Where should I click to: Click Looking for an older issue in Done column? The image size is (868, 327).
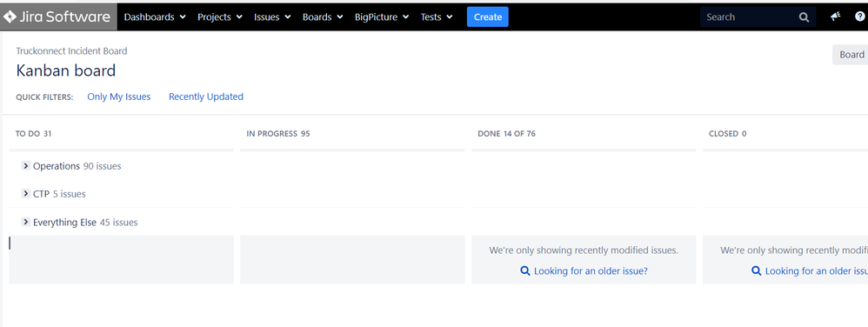click(x=591, y=271)
